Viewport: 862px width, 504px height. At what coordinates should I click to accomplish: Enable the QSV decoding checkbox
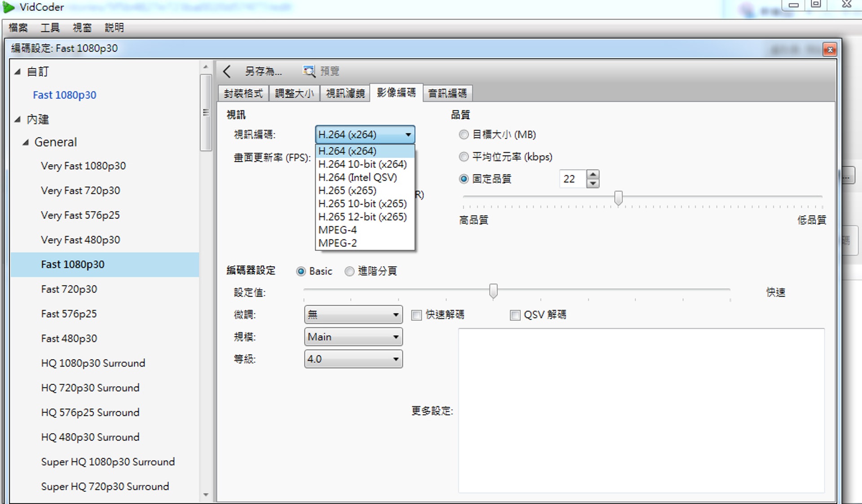(x=515, y=315)
